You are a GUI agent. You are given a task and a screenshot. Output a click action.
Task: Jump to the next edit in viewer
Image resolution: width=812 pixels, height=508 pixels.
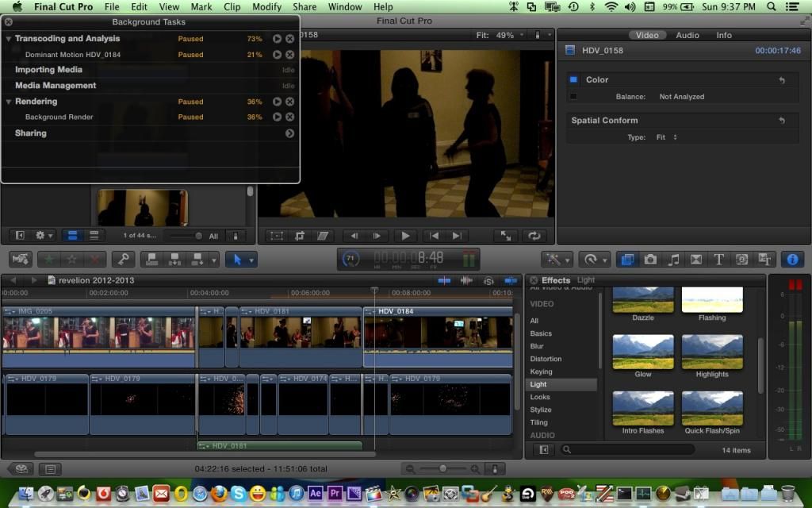[456, 236]
